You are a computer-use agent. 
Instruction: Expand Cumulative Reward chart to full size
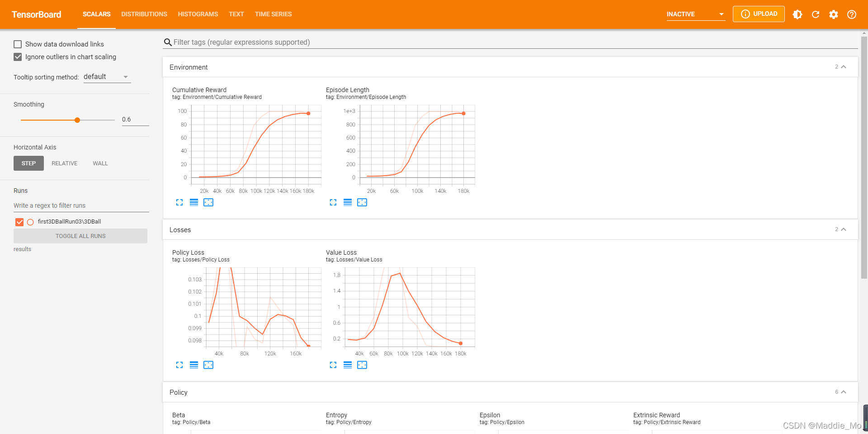point(179,202)
